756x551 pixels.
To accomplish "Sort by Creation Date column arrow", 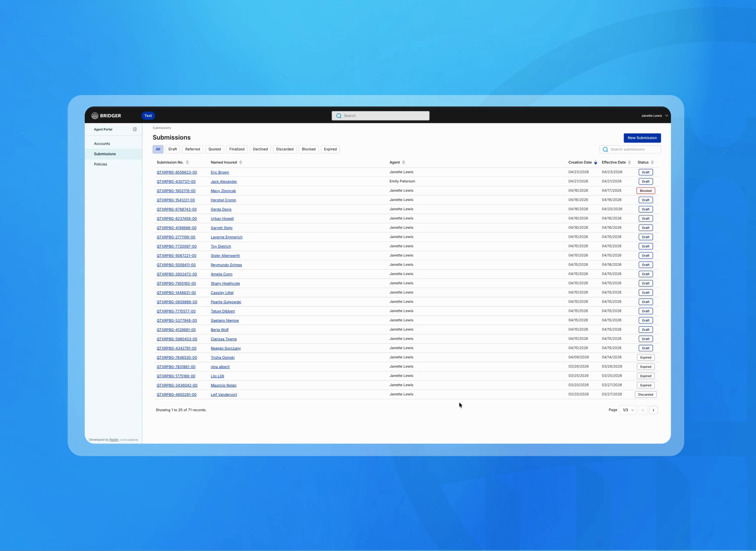I will pos(595,163).
